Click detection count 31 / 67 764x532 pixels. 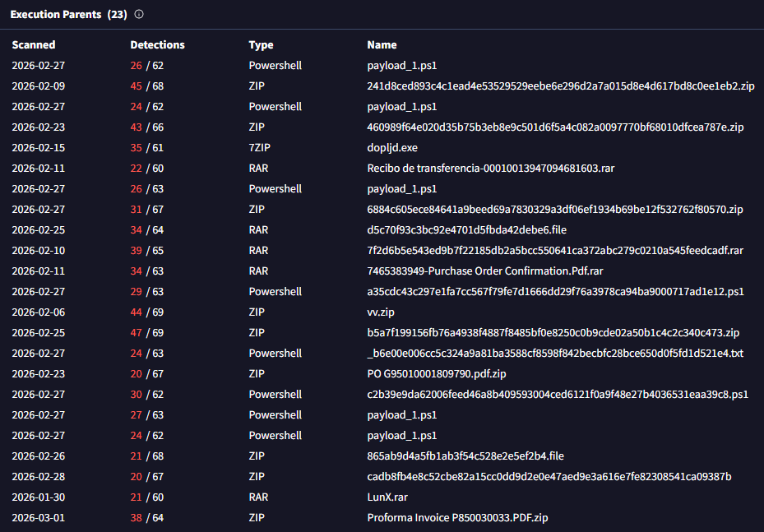(146, 210)
